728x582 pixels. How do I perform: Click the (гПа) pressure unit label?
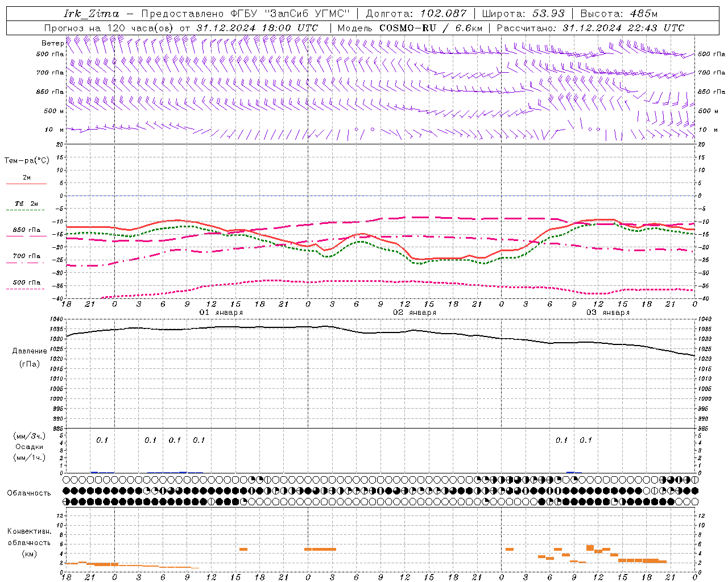[30, 364]
